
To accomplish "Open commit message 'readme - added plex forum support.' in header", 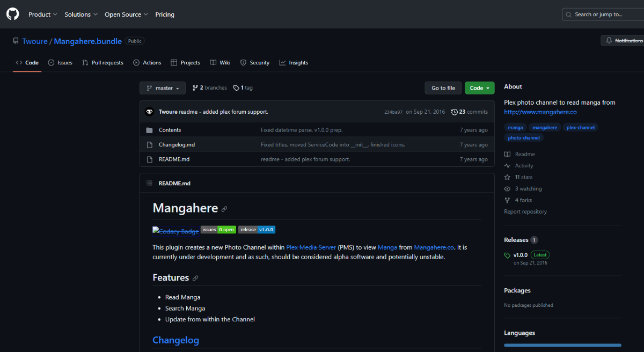I will (223, 112).
